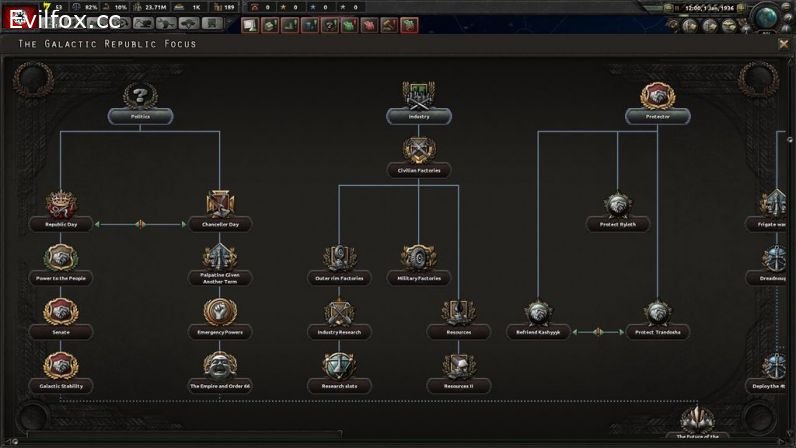The width and height of the screenshot is (796, 448).
Task: Click the Research slots focus
Action: point(339,368)
